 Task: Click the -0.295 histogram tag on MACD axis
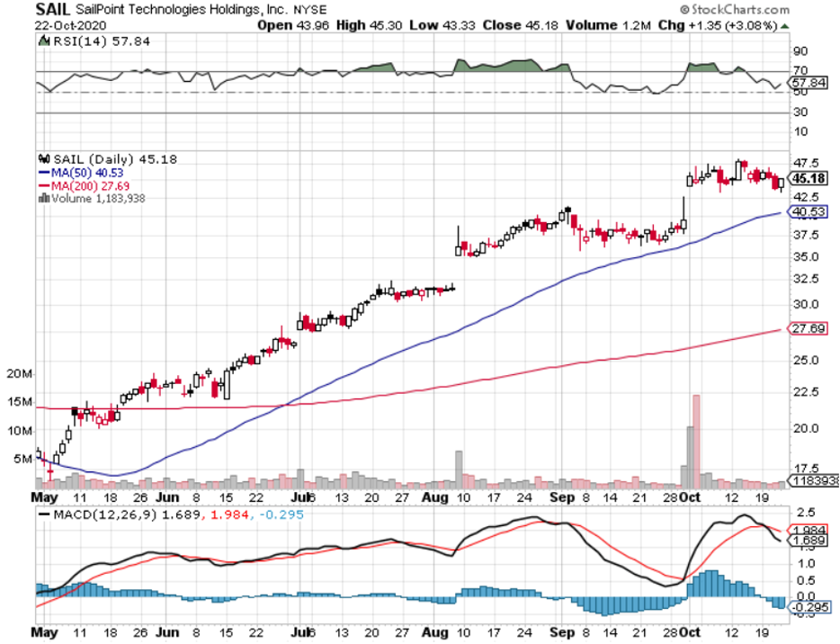pyautogui.click(x=810, y=607)
